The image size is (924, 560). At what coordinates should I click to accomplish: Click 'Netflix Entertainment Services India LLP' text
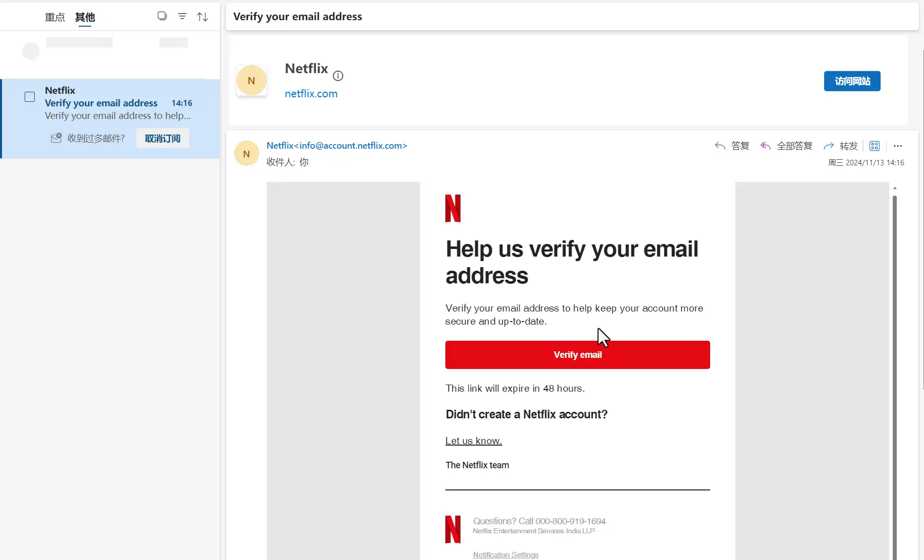(534, 531)
